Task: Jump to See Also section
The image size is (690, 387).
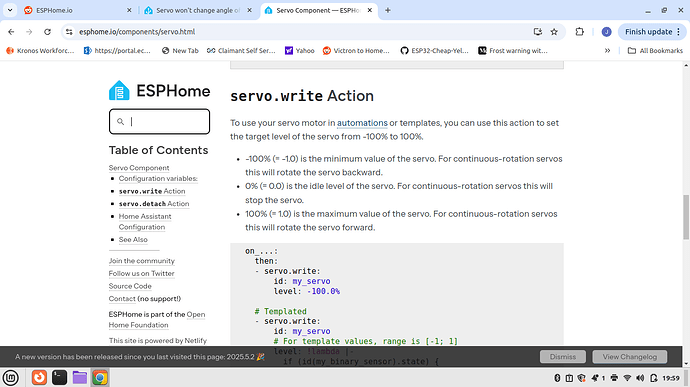Action: click(x=133, y=240)
